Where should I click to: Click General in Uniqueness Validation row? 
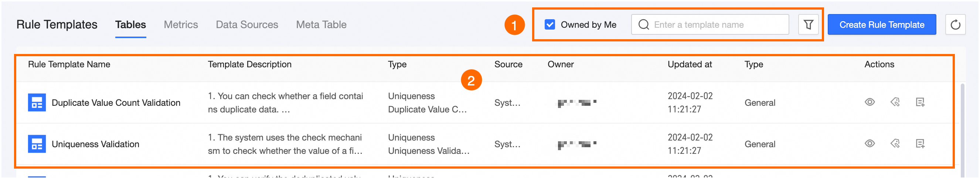point(760,144)
